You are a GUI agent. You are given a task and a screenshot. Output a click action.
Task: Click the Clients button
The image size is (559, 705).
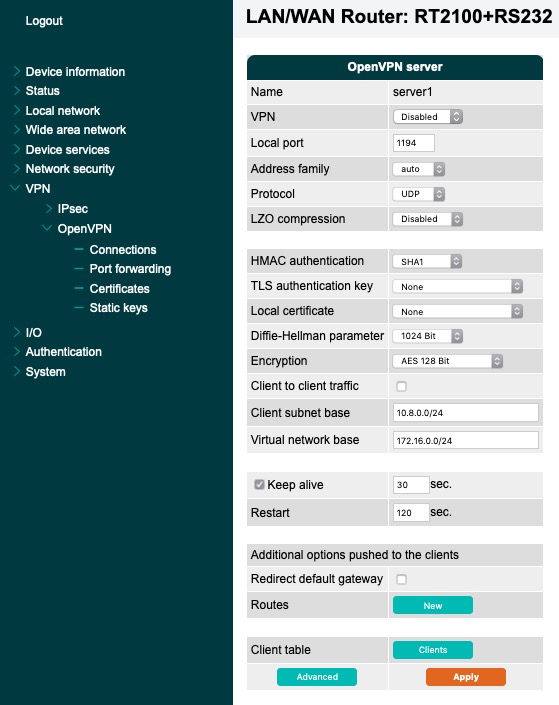pos(433,650)
